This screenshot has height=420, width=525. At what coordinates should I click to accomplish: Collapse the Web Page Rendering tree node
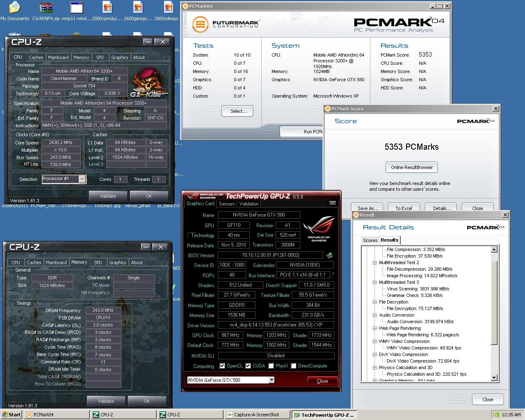point(374,328)
